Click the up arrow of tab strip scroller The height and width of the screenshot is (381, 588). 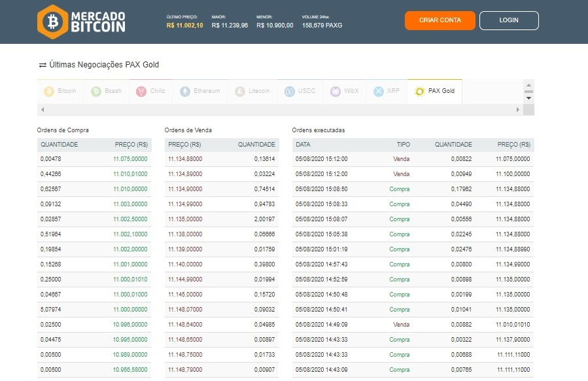528,85
